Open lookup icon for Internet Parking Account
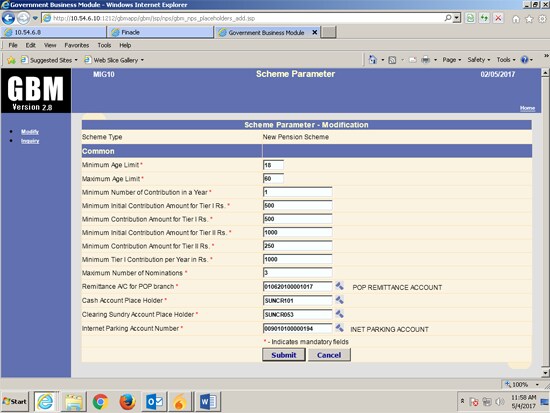The height and width of the screenshot is (413, 550). click(x=339, y=328)
